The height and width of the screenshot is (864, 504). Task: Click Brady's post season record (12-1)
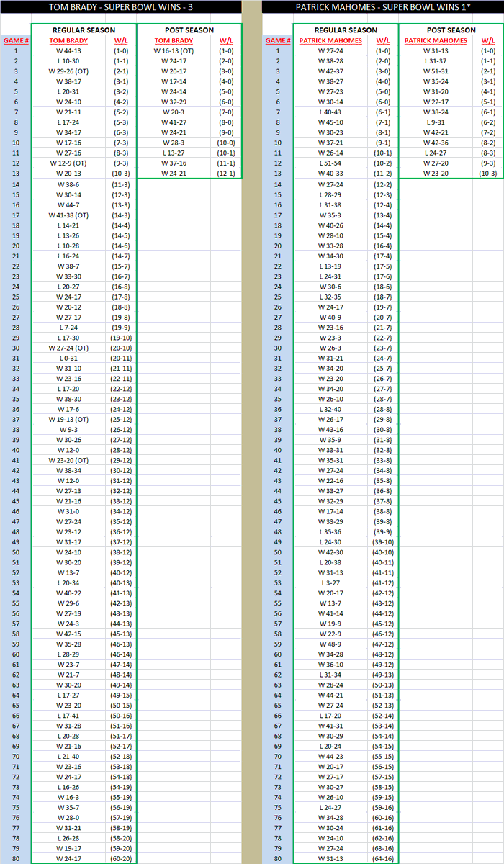pos(226,174)
